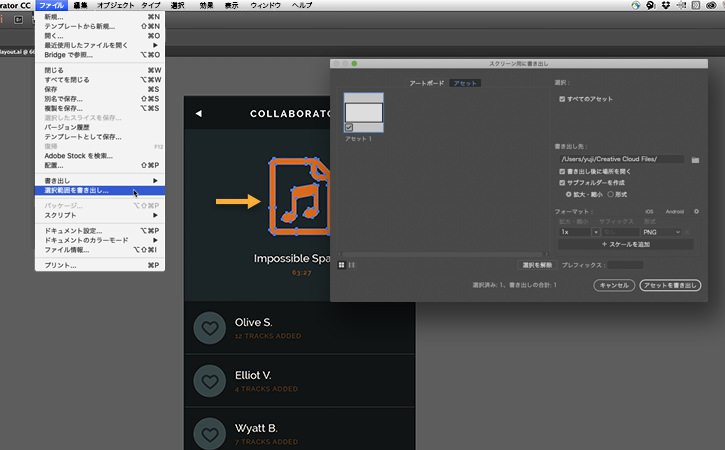Open the ファイル menu
725x450 pixels.
(x=51, y=6)
